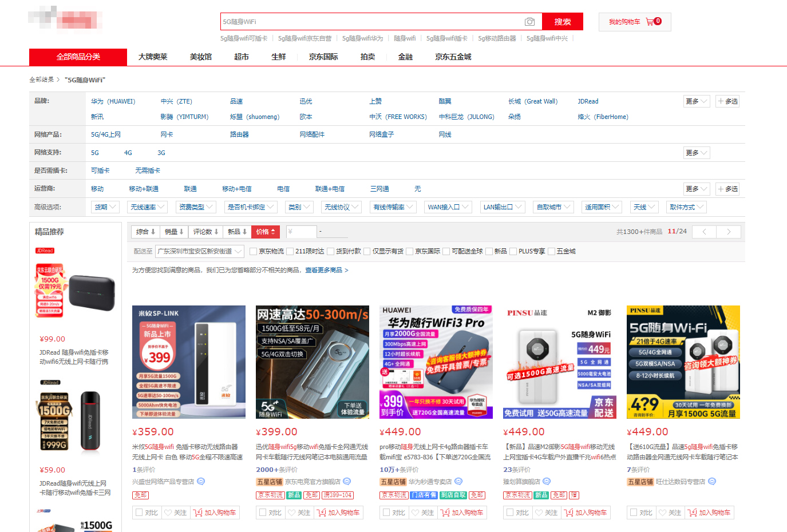
Task: Click the customer service icon next to 兴盛世网络产品专营店
Action: point(200,481)
